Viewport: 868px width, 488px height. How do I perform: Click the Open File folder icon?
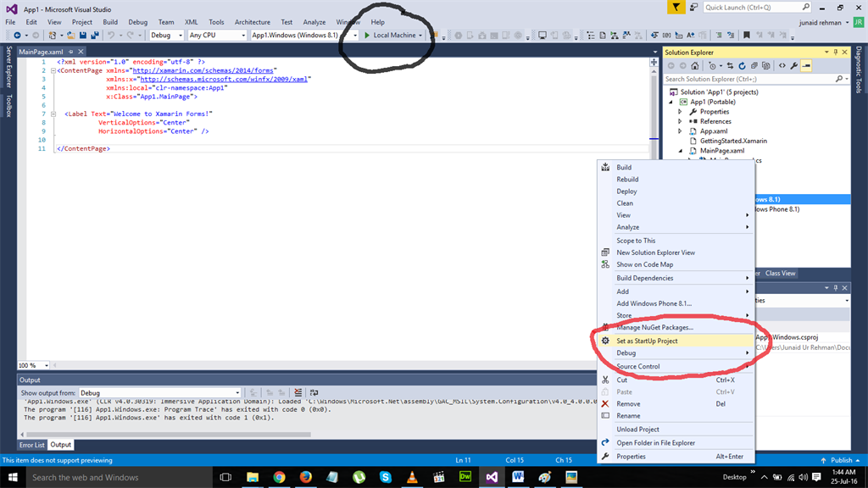point(71,36)
